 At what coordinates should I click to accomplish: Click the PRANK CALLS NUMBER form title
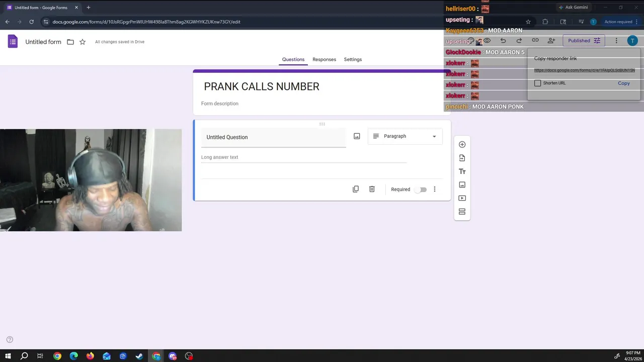tap(262, 86)
